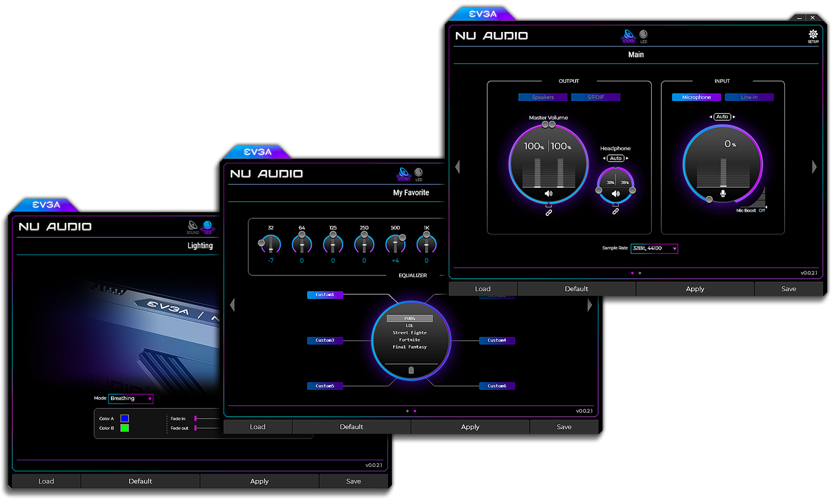
Task: Select LED icon in Lighting window
Action: [x=208, y=227]
